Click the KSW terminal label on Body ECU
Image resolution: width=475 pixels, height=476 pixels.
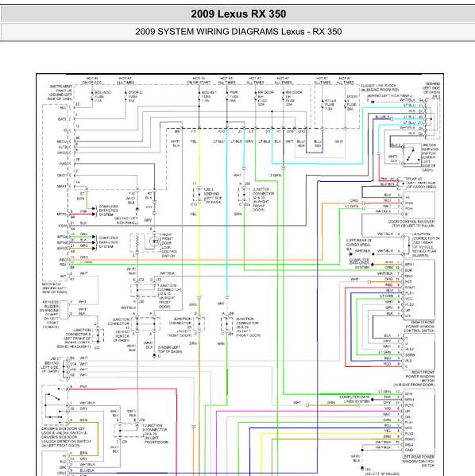point(62,226)
